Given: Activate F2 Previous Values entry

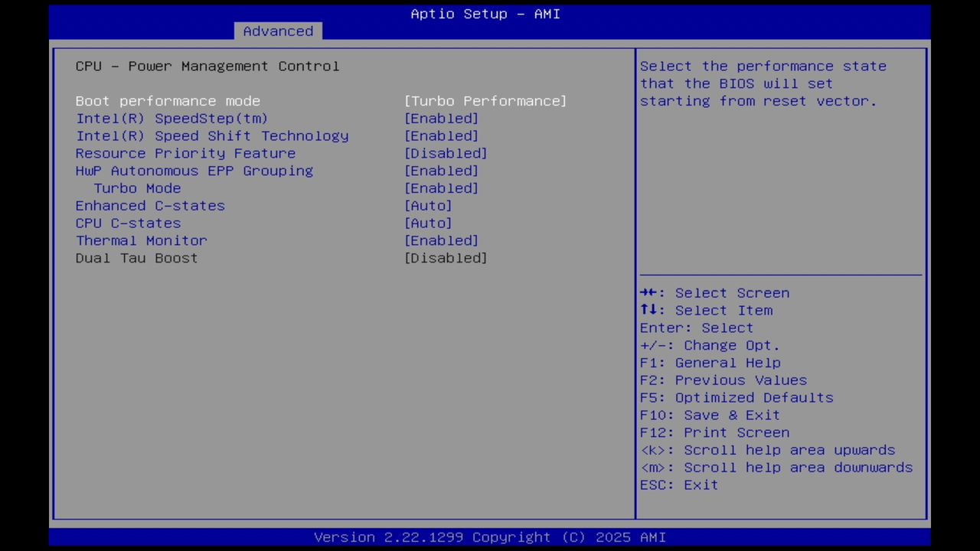Looking at the screenshot, I should pyautogui.click(x=723, y=380).
